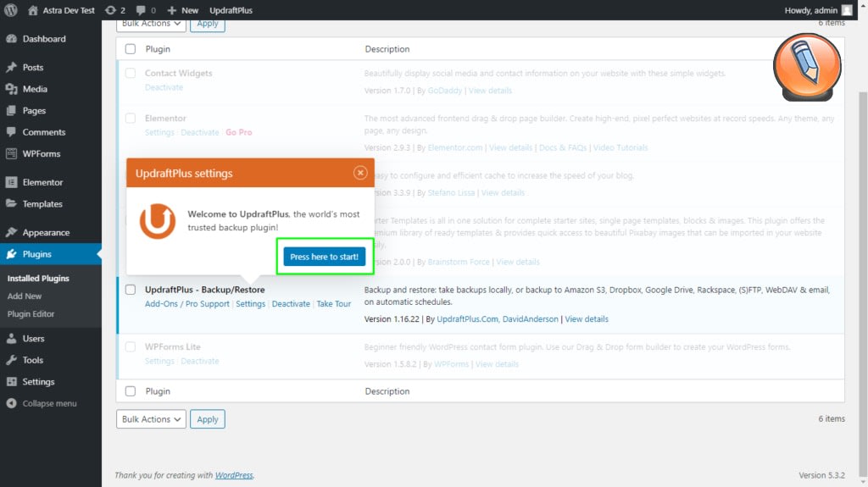The width and height of the screenshot is (868, 487).
Task: Click the UpdraftPlus logo in the popup
Action: click(x=158, y=221)
